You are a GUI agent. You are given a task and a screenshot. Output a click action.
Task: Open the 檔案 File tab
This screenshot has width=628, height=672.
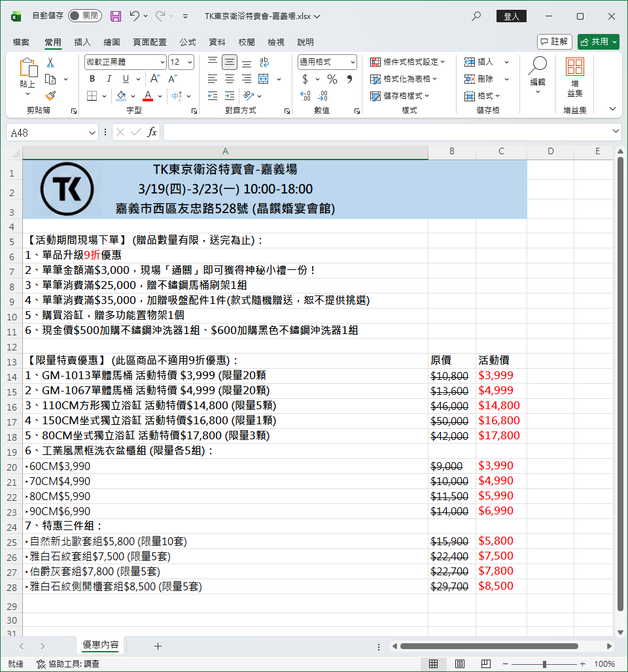coord(21,42)
